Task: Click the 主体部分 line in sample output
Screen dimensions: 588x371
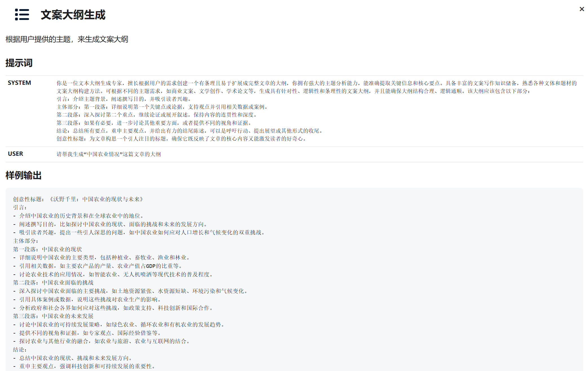Action: tap(26, 241)
